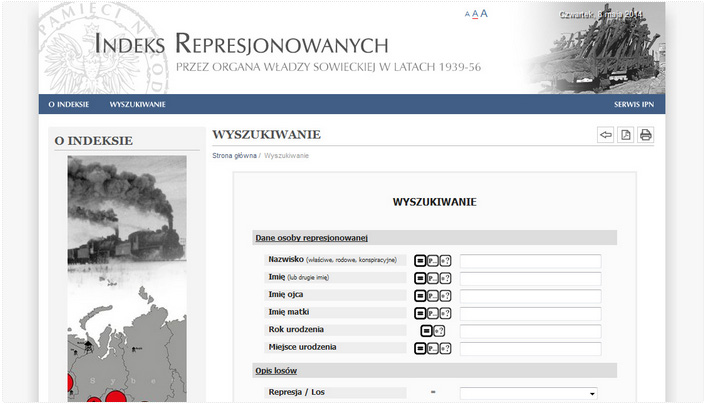Choose prefix match 'P..' for Nazwisko
Screen dimensions: 705x404
click(433, 261)
